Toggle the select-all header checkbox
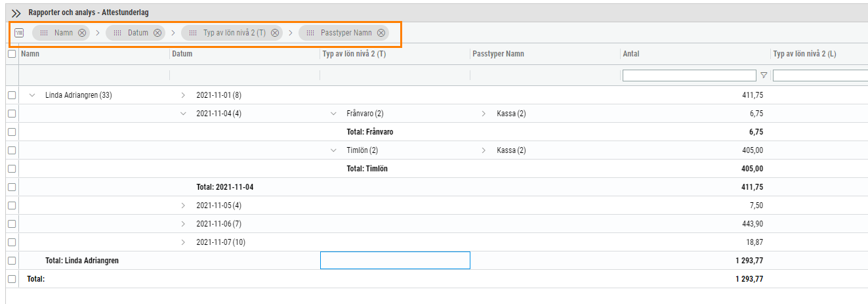Screen dimensions: 868x304 coord(12,54)
